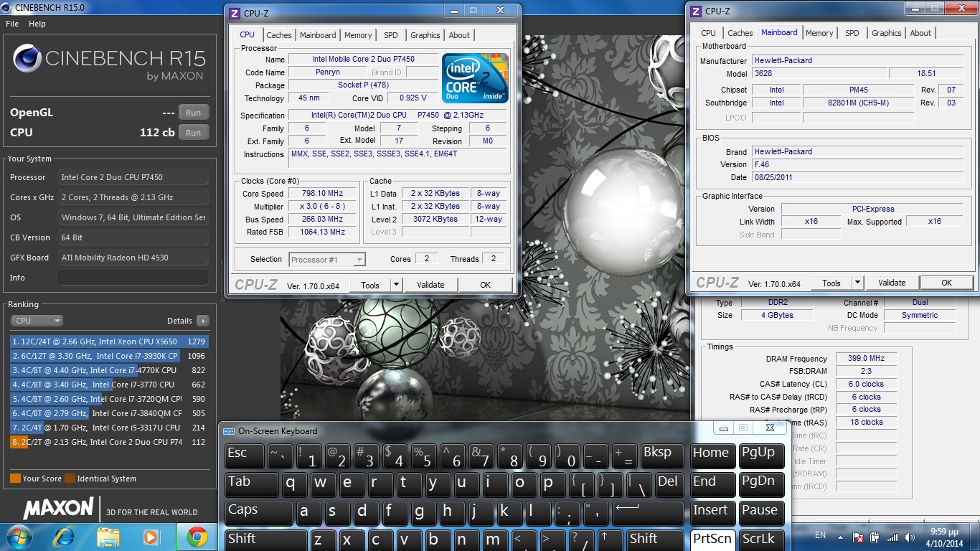Click the Insert key on the on-screen keyboard

point(712,514)
